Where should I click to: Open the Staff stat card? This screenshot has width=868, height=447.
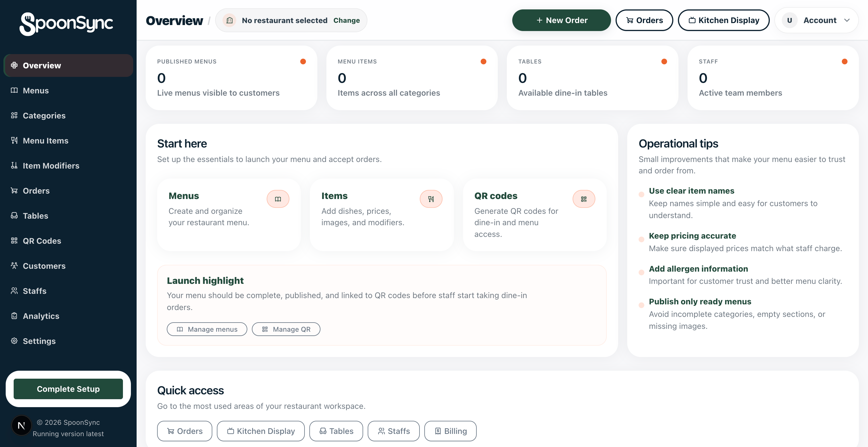click(x=773, y=78)
